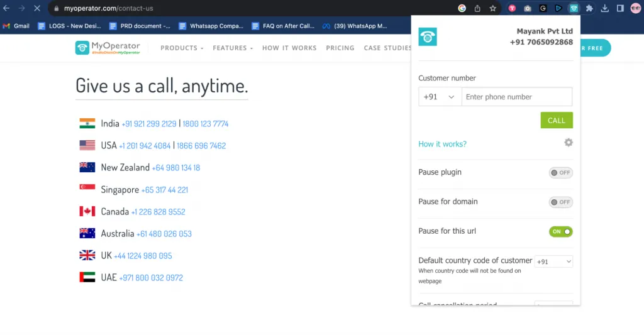Viewport: 644px width, 335px height.
Task: Click the New Zealand flag icon
Action: [87, 167]
